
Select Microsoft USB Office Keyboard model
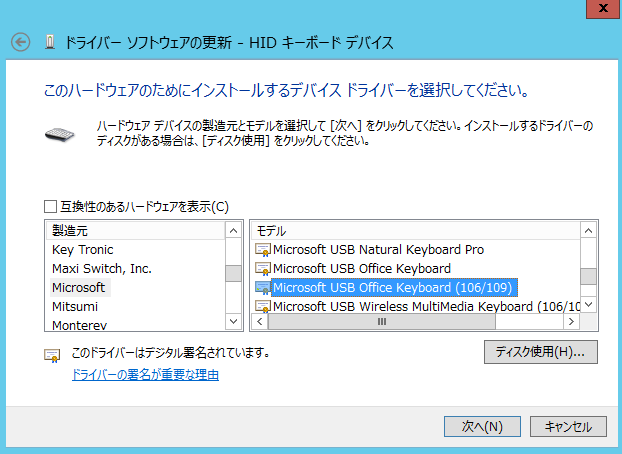pos(362,269)
